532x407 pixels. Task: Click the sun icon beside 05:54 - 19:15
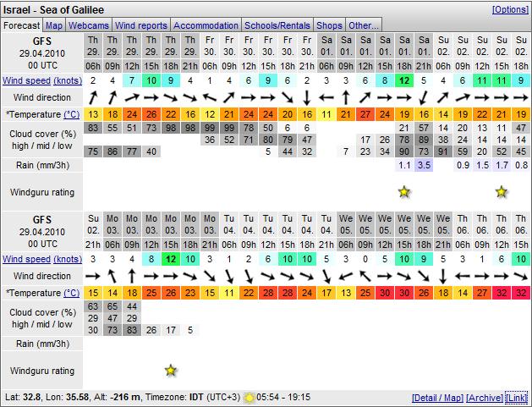249,397
